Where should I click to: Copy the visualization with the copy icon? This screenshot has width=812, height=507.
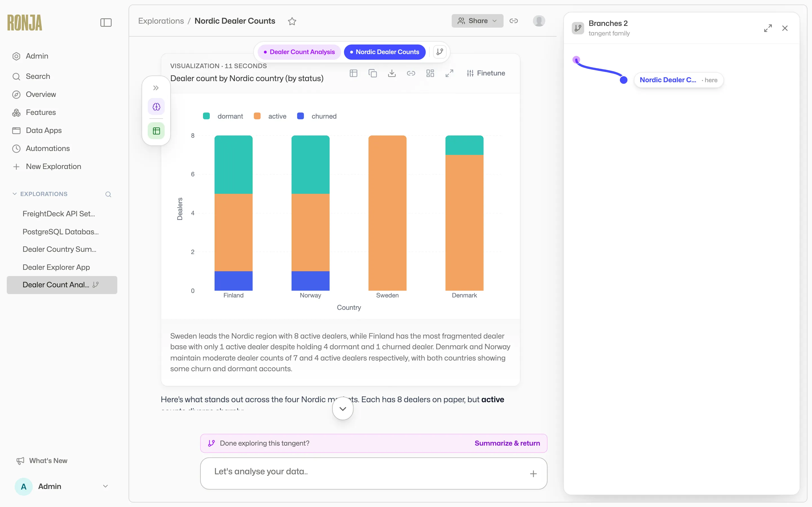click(x=372, y=73)
